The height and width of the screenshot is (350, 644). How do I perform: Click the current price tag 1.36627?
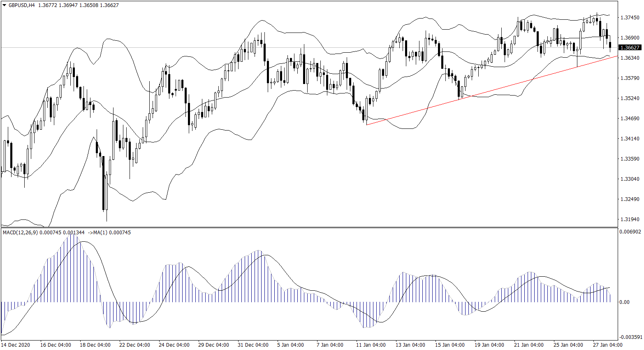629,48
